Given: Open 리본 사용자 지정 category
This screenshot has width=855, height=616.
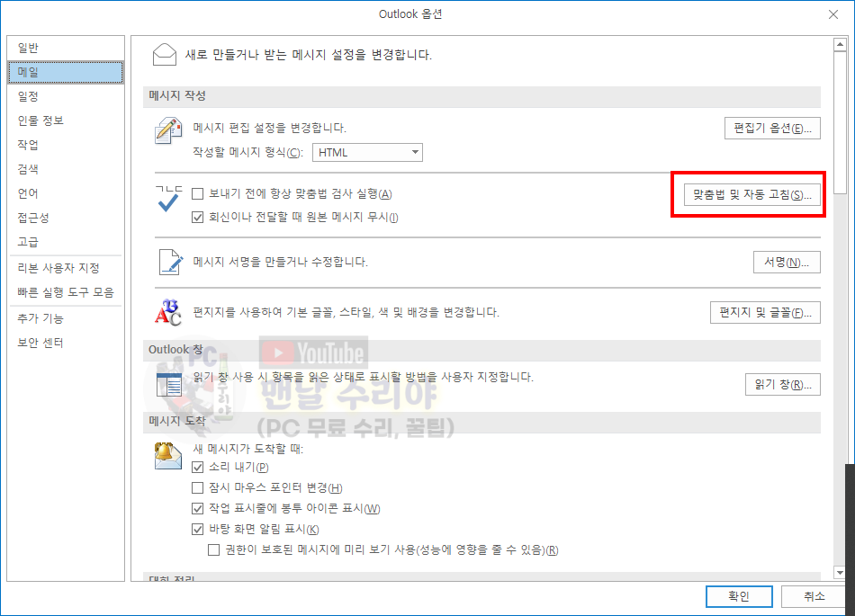Looking at the screenshot, I should point(66,268).
